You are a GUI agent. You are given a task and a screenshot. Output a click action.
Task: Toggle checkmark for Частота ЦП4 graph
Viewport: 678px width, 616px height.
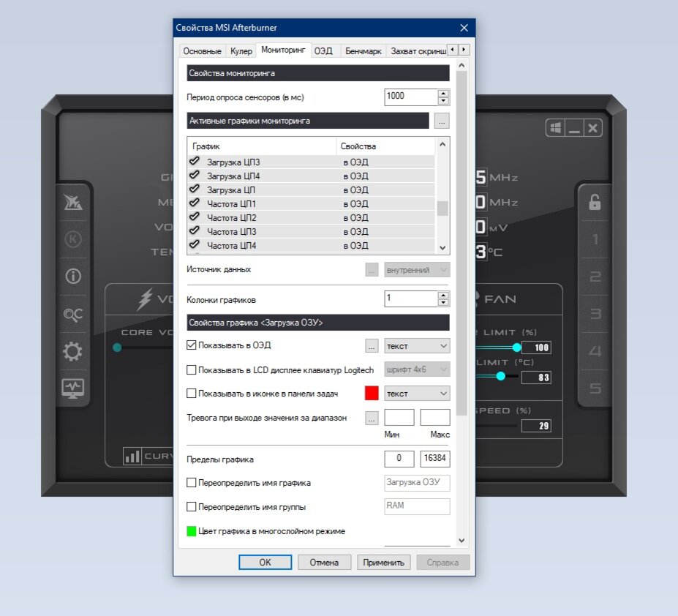tap(195, 244)
